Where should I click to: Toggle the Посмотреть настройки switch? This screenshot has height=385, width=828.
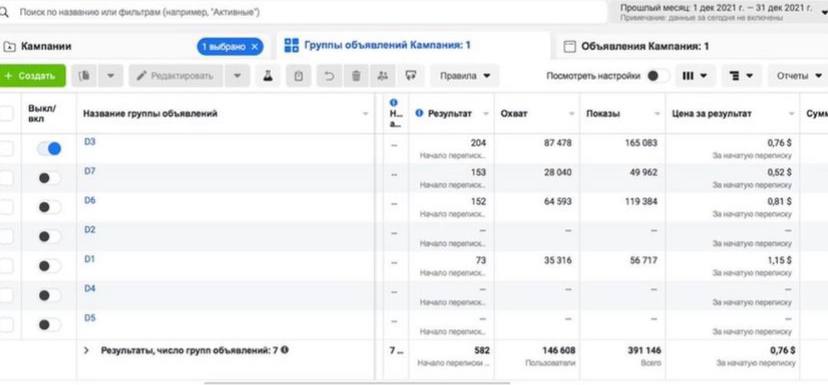(658, 76)
